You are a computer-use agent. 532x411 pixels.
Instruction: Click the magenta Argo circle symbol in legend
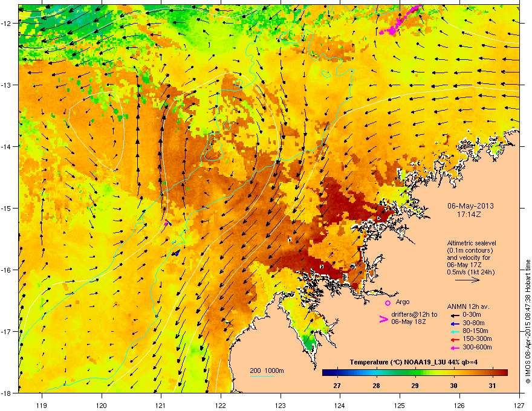388,303
